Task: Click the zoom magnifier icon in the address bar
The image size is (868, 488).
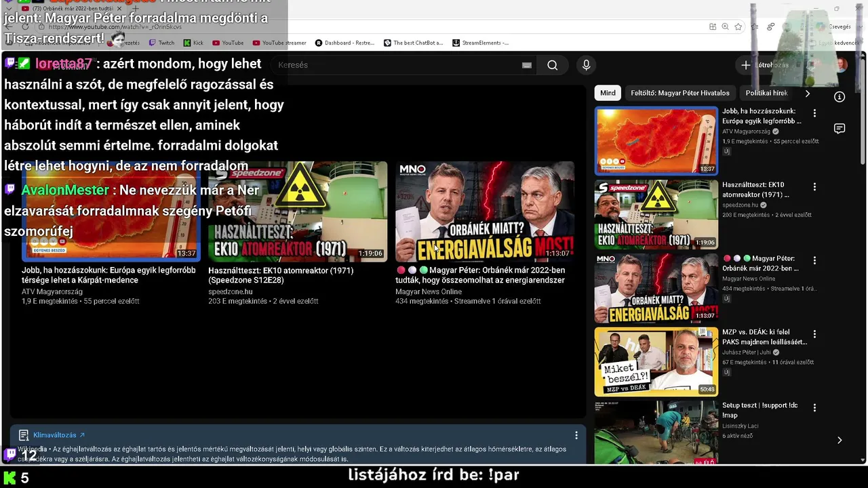Action: click(x=725, y=26)
